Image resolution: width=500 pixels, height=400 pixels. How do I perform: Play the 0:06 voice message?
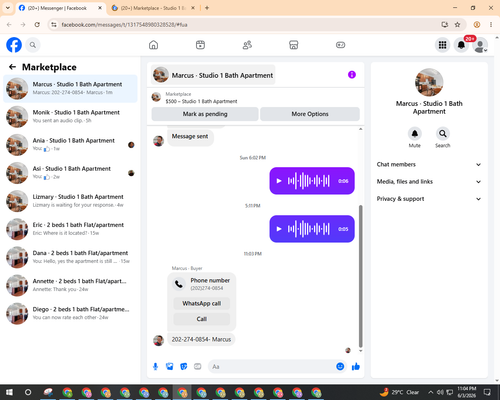(x=279, y=181)
